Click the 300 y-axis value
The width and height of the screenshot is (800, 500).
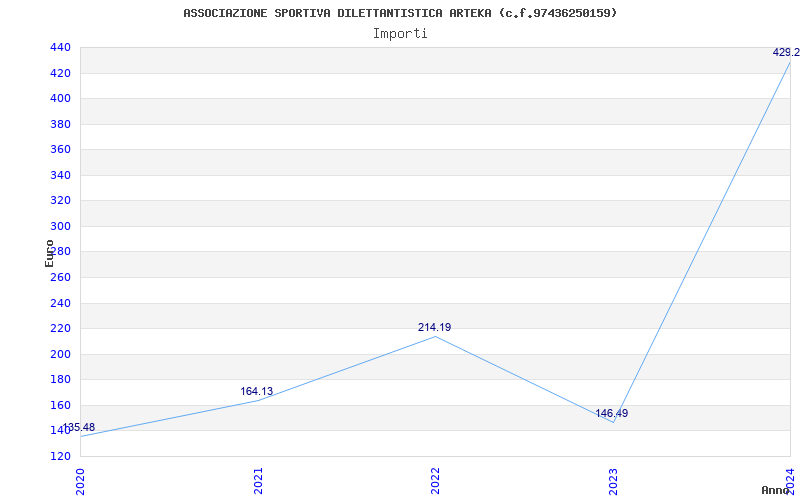pyautogui.click(x=60, y=226)
